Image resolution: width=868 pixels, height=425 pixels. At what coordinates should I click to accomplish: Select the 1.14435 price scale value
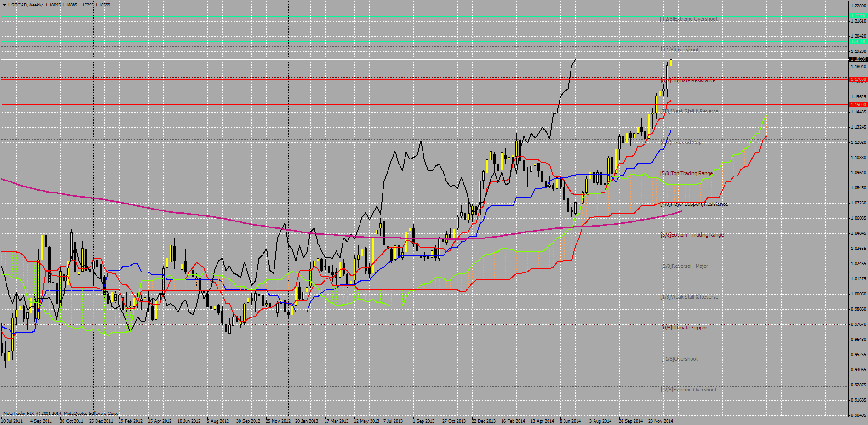[x=858, y=112]
